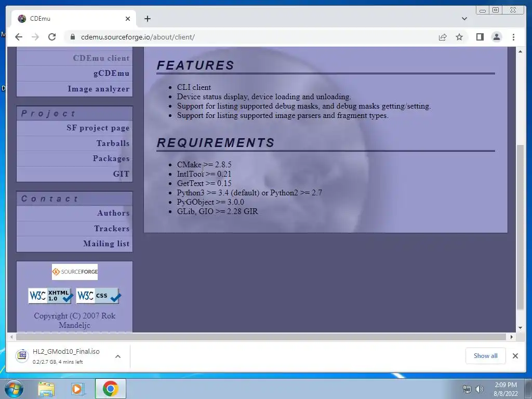Click the vertical scrollbar up arrow
This screenshot has height=399, width=532.
point(520,51)
